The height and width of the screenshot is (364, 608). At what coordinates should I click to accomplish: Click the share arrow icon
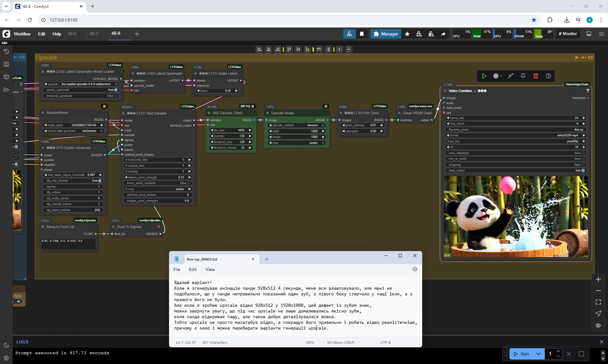tap(443, 34)
